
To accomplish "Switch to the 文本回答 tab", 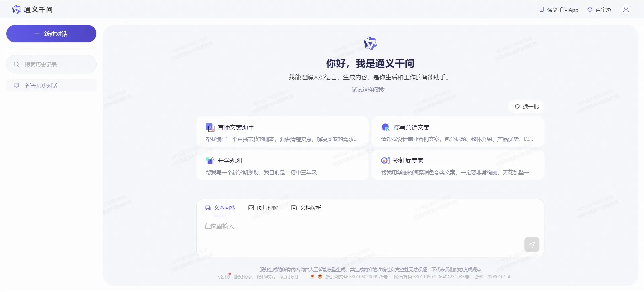I will (x=220, y=208).
